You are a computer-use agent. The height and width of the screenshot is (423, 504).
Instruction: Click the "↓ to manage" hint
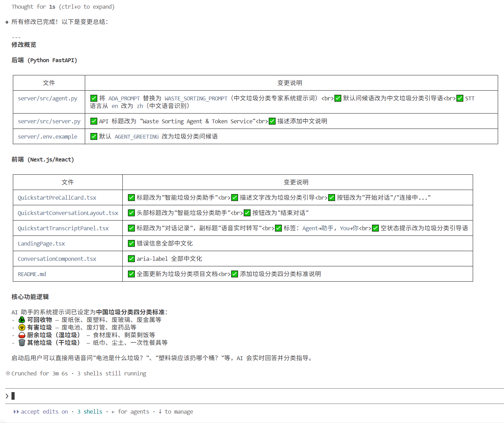[x=176, y=412]
